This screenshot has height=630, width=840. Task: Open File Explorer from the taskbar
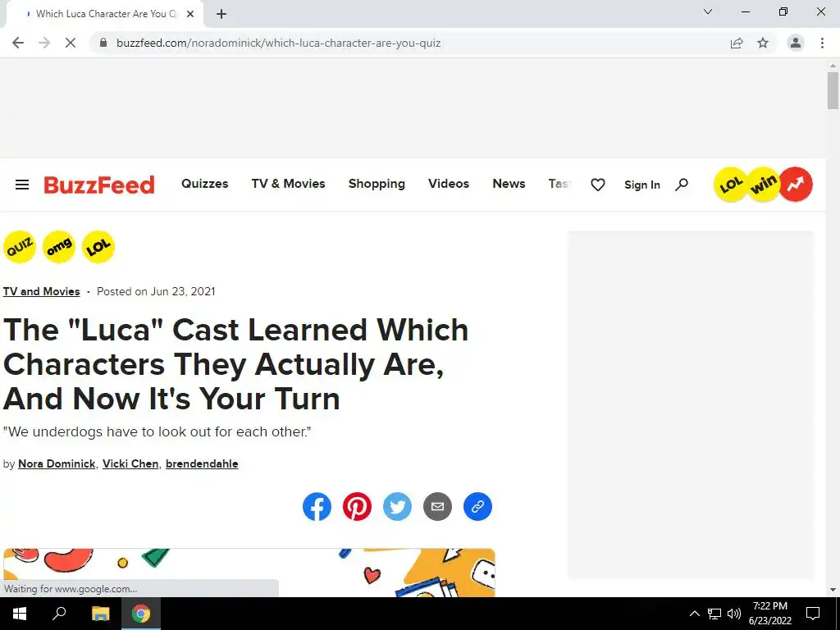pos(100,614)
